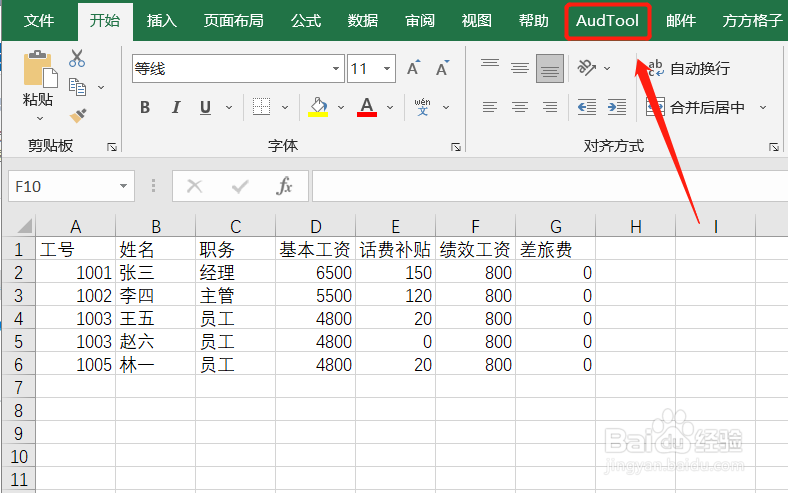Image resolution: width=788 pixels, height=493 pixels.
Task: Select column D header
Action: pos(316,226)
